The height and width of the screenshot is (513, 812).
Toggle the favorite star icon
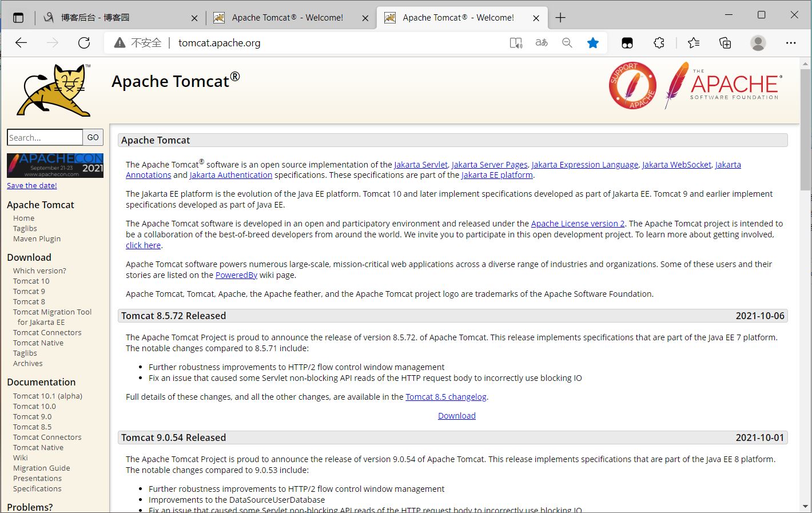click(x=593, y=43)
